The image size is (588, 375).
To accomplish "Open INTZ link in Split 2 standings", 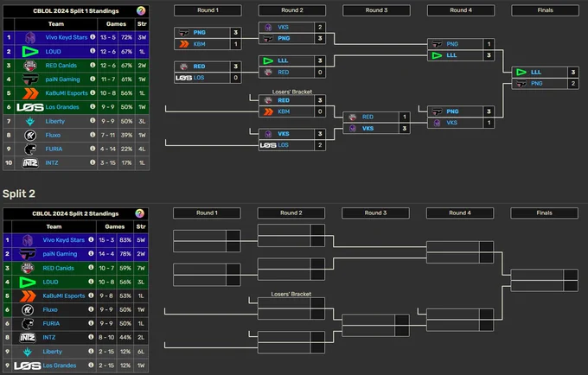I will tap(49, 338).
